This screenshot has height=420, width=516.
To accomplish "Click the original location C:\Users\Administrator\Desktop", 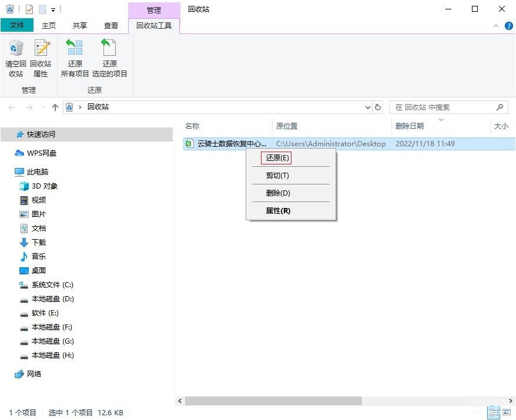I will tap(331, 144).
